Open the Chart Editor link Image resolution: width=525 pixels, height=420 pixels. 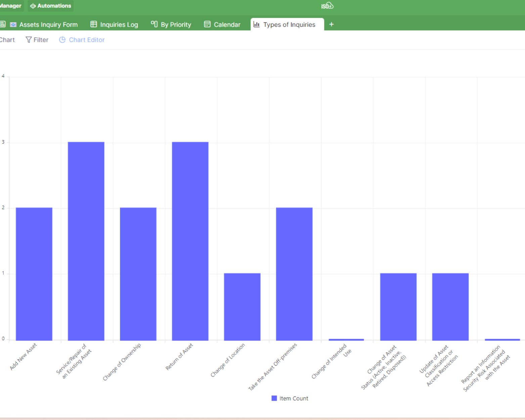point(86,40)
